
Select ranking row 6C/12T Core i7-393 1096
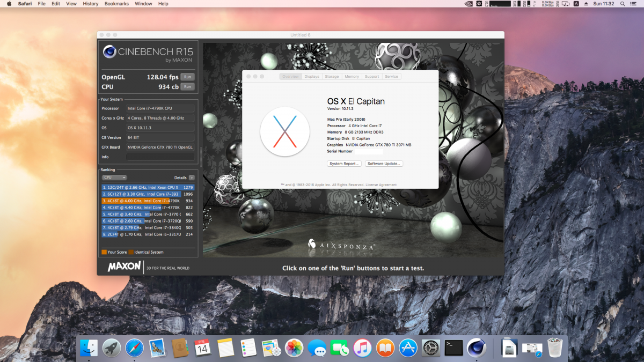[x=148, y=194]
